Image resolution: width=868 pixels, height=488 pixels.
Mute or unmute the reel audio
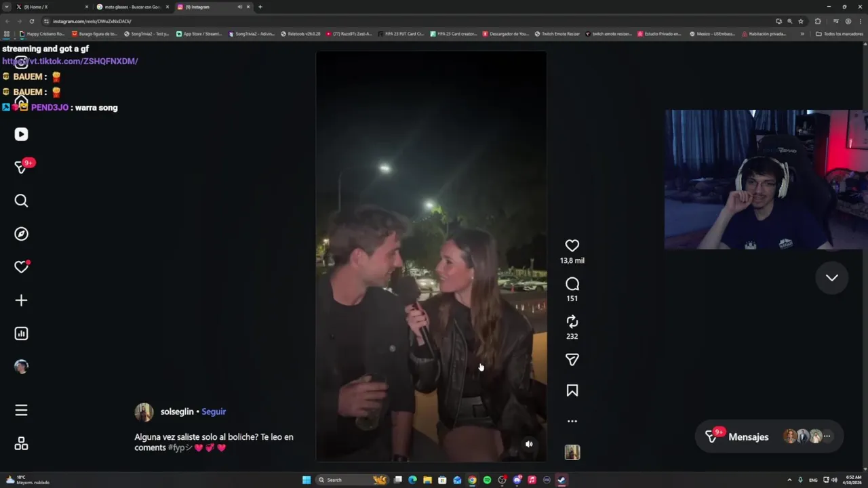coord(529,444)
